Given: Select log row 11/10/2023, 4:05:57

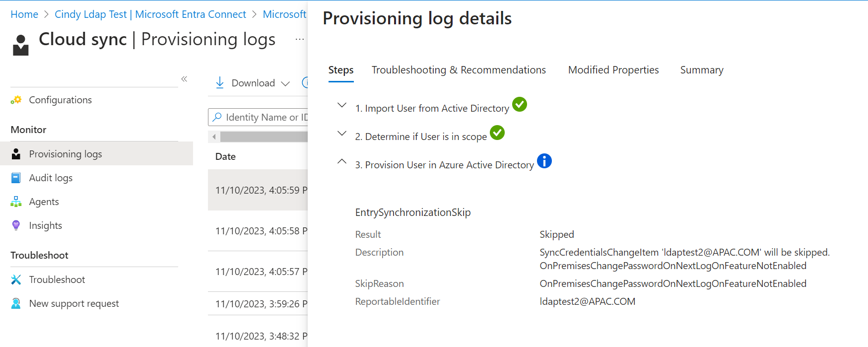Looking at the screenshot, I should pos(258,272).
